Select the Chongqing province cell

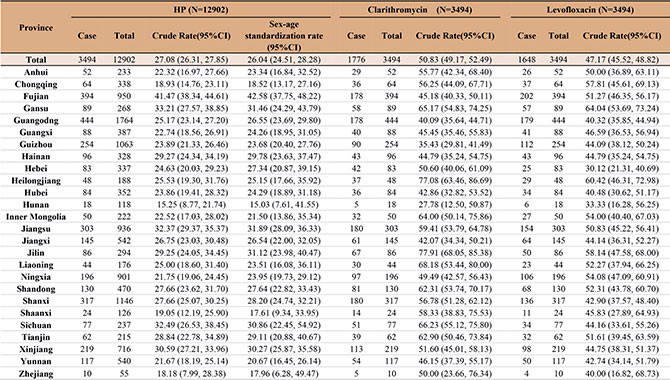tap(36, 84)
